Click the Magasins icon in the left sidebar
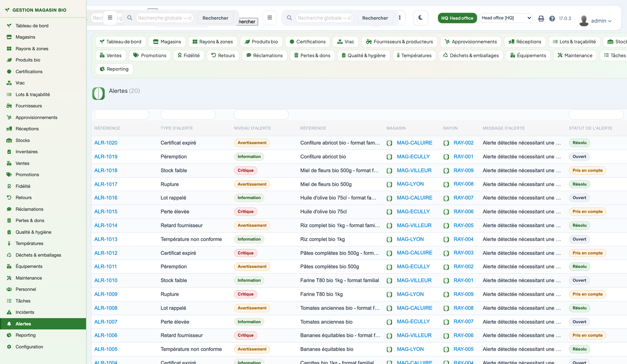The height and width of the screenshot is (364, 627). click(9, 37)
